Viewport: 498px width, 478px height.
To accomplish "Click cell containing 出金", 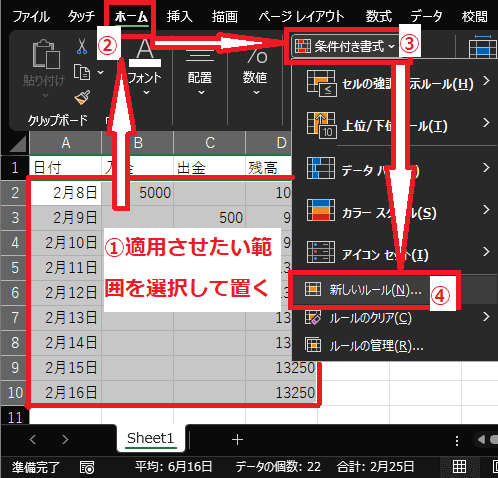I will point(209,167).
